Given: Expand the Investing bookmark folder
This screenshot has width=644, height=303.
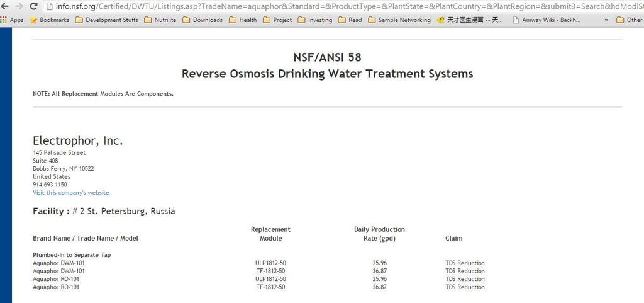Looking at the screenshot, I should pos(314,20).
